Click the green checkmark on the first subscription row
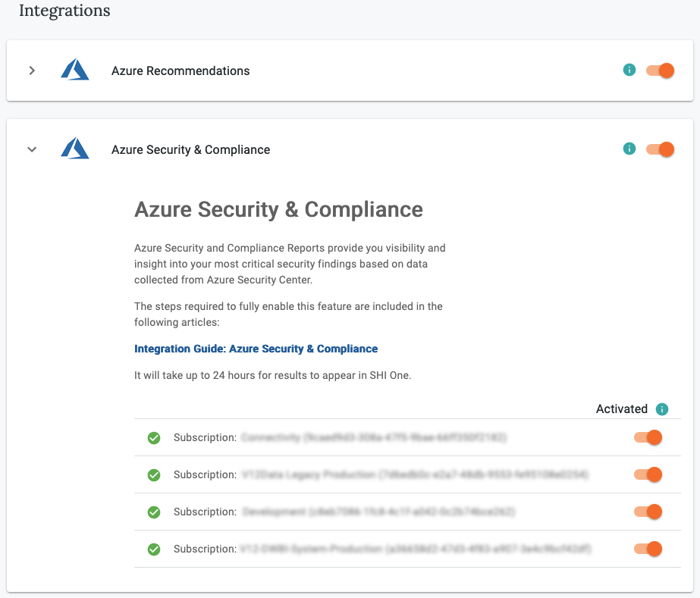The height and width of the screenshot is (598, 700). click(154, 437)
